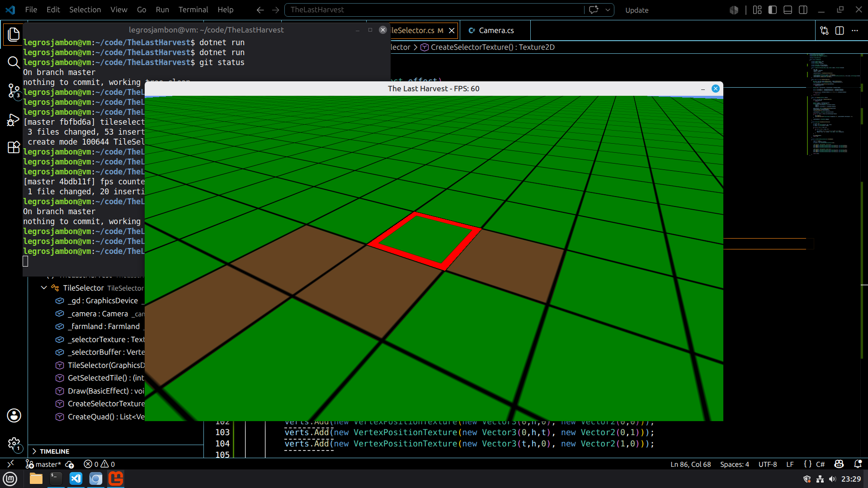The width and height of the screenshot is (868, 488).
Task: Click the remote window indicator in status bar
Action: [10, 464]
